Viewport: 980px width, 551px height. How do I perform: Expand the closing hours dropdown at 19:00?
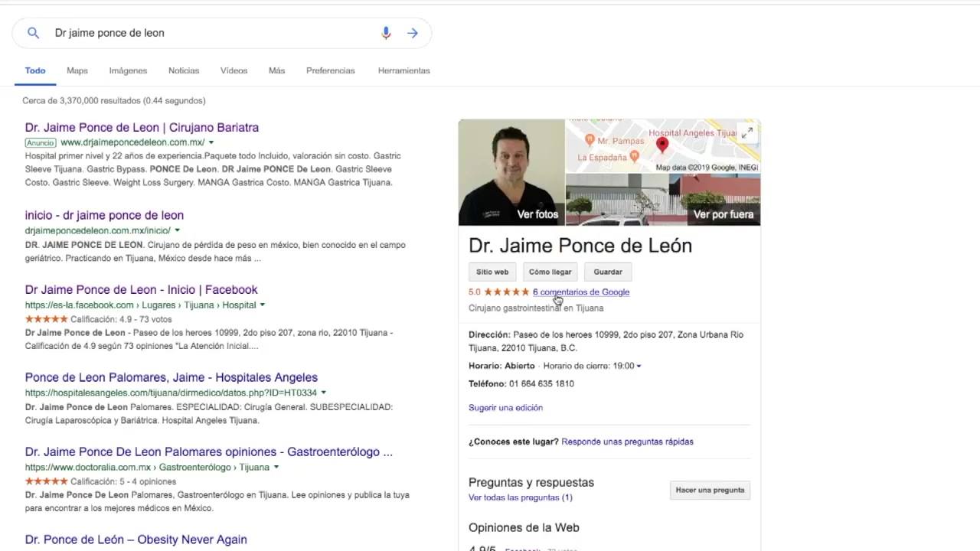pyautogui.click(x=639, y=366)
